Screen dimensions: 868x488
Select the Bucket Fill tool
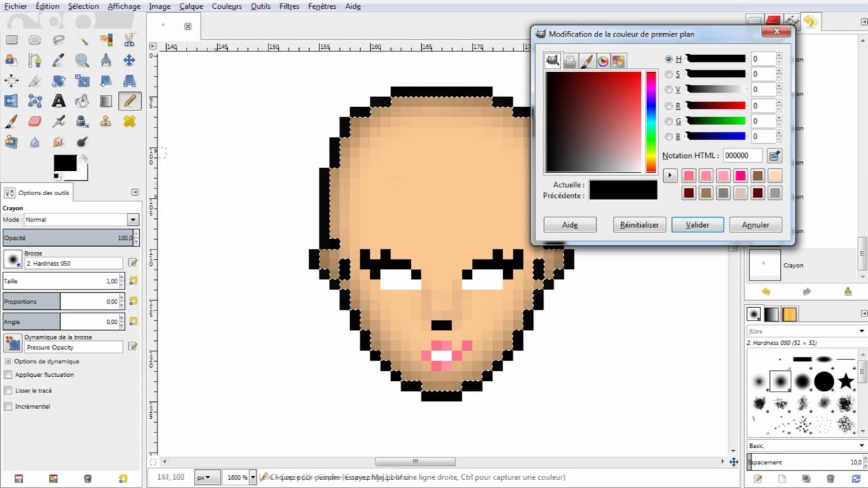tap(83, 101)
